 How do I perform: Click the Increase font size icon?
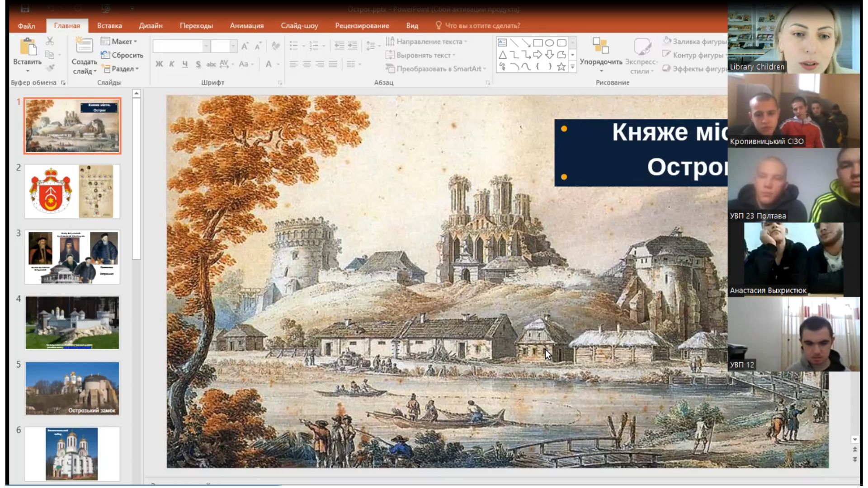(x=245, y=46)
